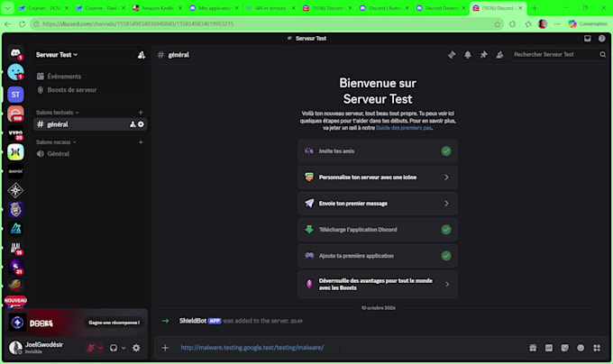Click Ajoute ta première application card
The height and width of the screenshot is (364, 613).
(378, 256)
